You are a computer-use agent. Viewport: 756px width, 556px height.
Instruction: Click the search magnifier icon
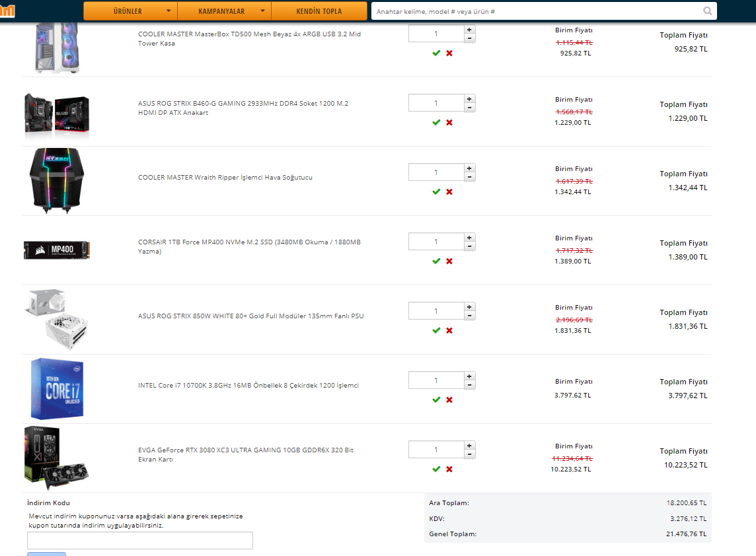coord(707,11)
